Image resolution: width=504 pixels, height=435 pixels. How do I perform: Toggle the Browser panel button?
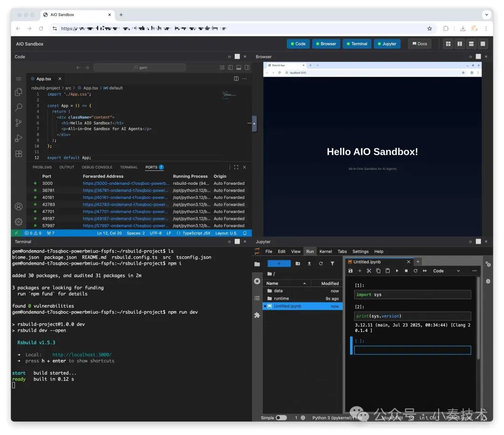326,43
